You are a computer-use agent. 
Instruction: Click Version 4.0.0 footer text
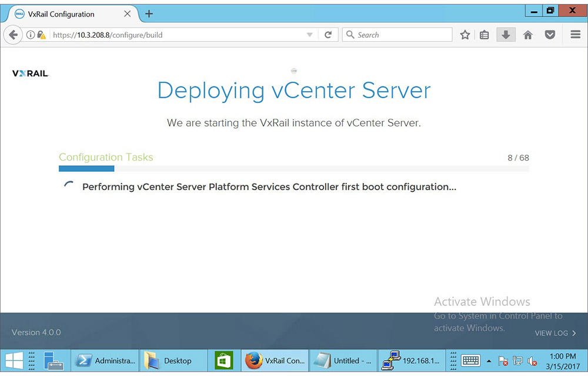click(x=36, y=332)
